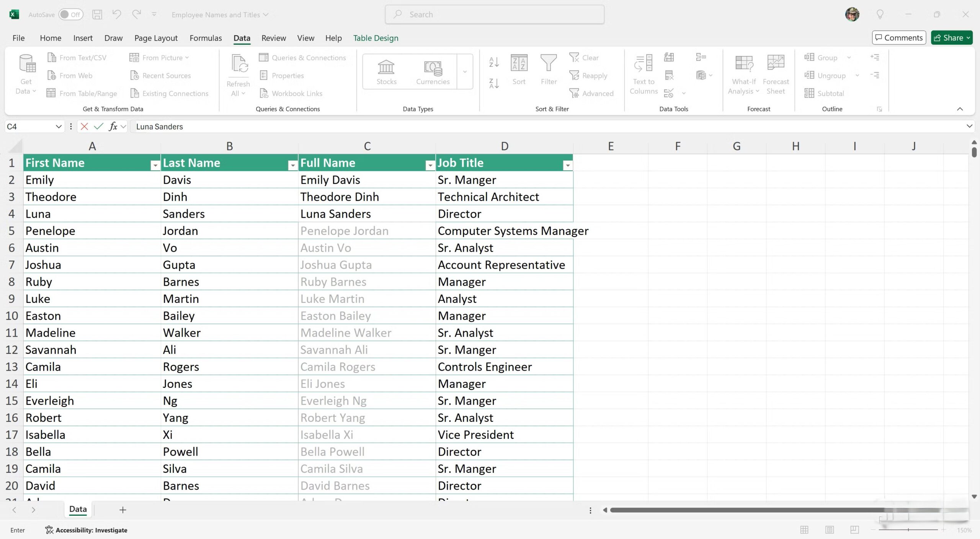Apply Flash Fill to the column
This screenshot has width=980, height=539.
pyautogui.click(x=670, y=57)
